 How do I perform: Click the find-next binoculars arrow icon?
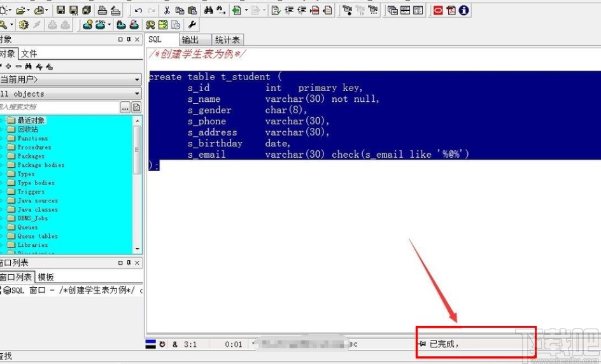click(221, 10)
